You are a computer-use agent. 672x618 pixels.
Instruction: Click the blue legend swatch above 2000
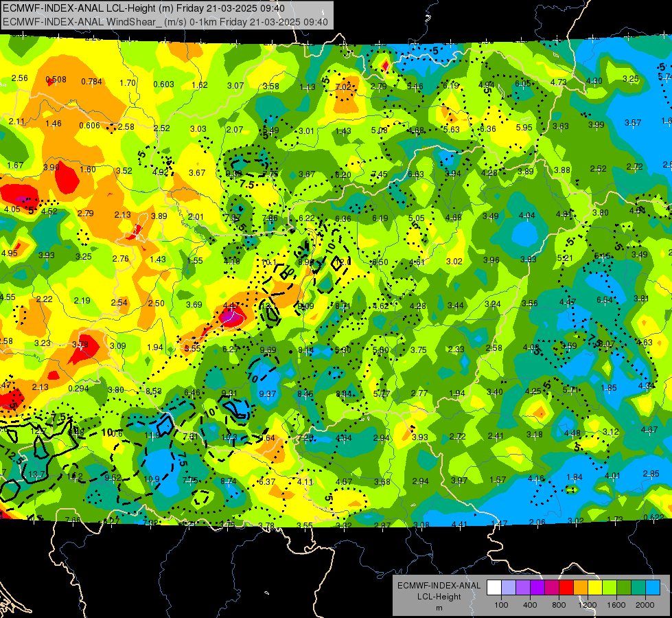point(653,588)
